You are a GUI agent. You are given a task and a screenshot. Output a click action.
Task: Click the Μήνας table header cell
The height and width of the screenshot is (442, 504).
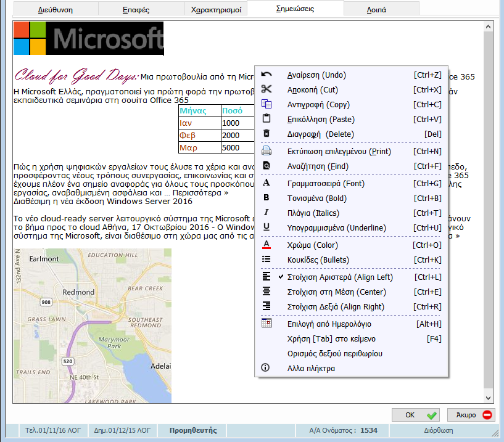tap(200, 110)
